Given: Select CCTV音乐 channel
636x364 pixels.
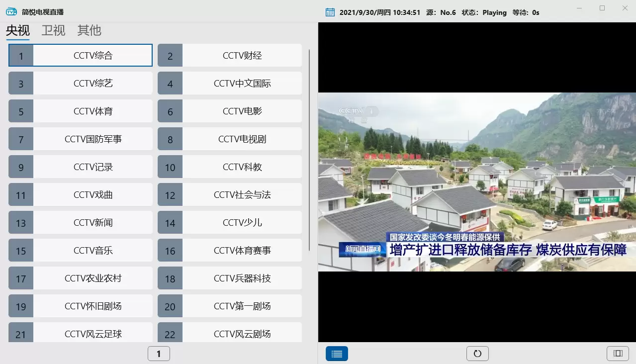Looking at the screenshot, I should coord(81,250).
